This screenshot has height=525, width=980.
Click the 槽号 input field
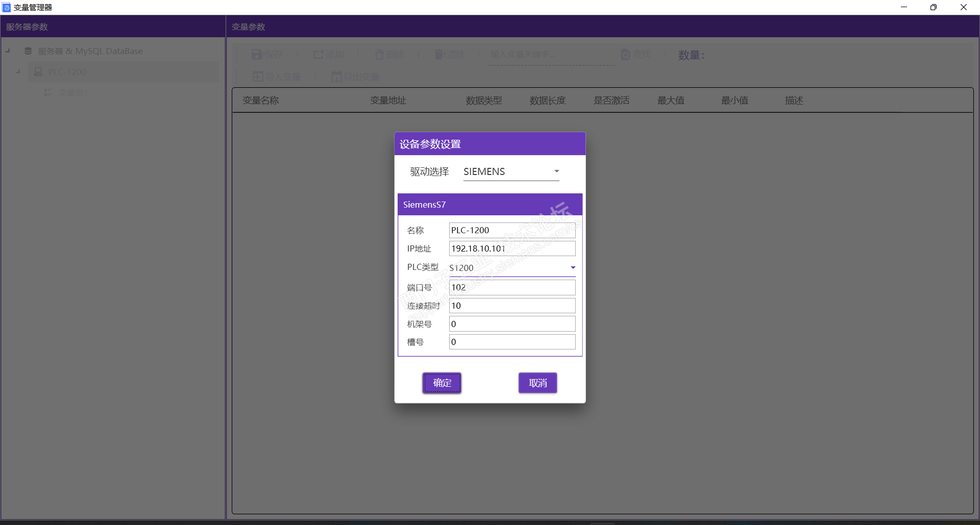point(512,342)
